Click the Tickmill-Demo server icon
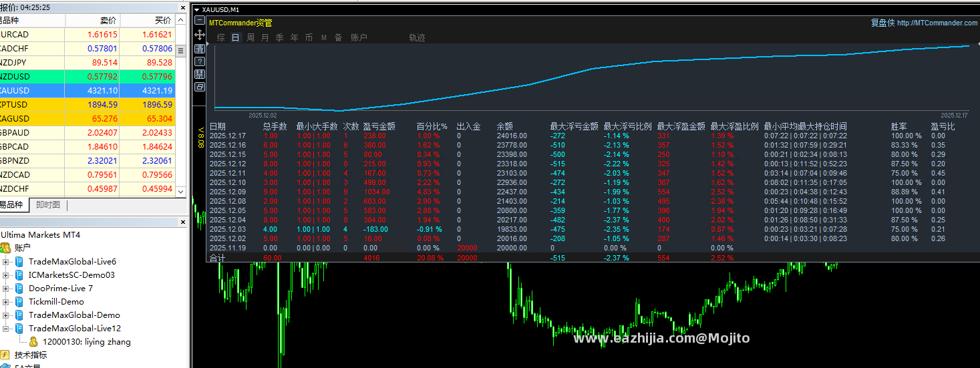Screen dimensions: 980x368 (19, 302)
